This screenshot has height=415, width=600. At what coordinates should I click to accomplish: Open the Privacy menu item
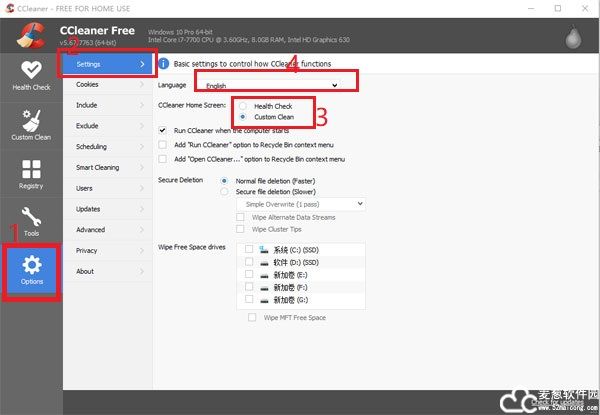[x=108, y=251]
